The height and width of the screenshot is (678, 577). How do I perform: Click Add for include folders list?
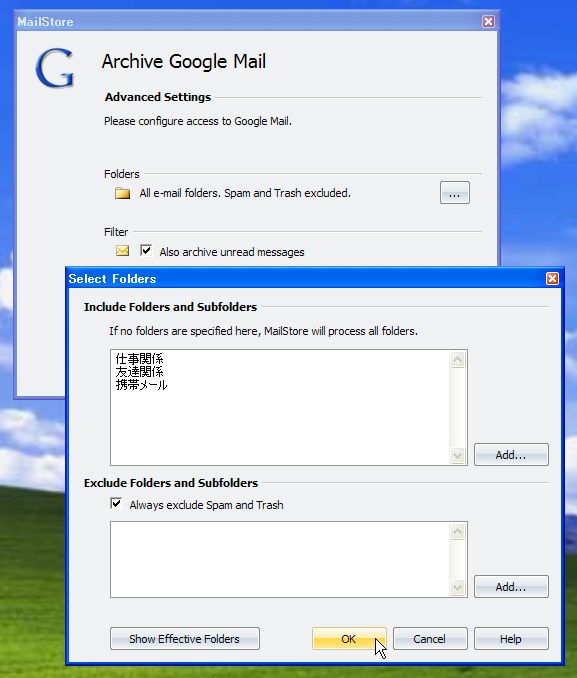[x=511, y=454]
